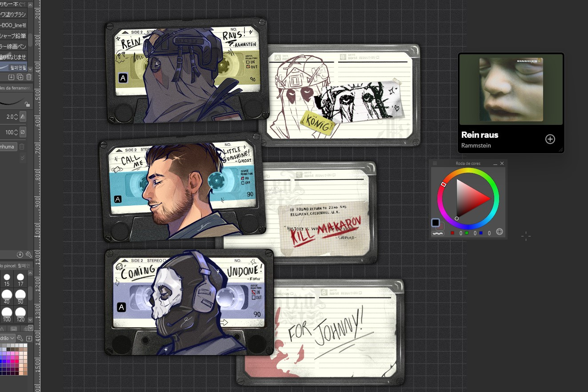Select the brush ending in 'ラー線画ペン'
Viewport: 588px width, 392px height.
pyautogui.click(x=13, y=46)
